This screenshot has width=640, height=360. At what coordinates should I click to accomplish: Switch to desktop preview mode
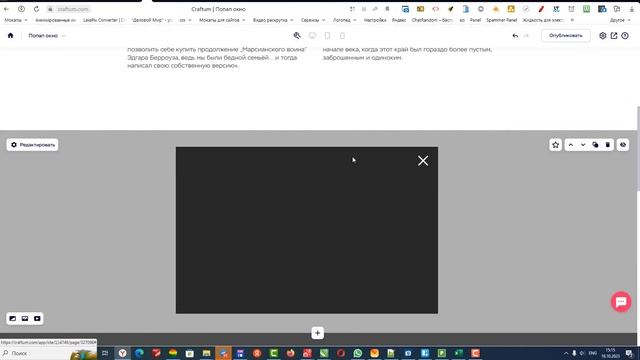click(x=312, y=36)
